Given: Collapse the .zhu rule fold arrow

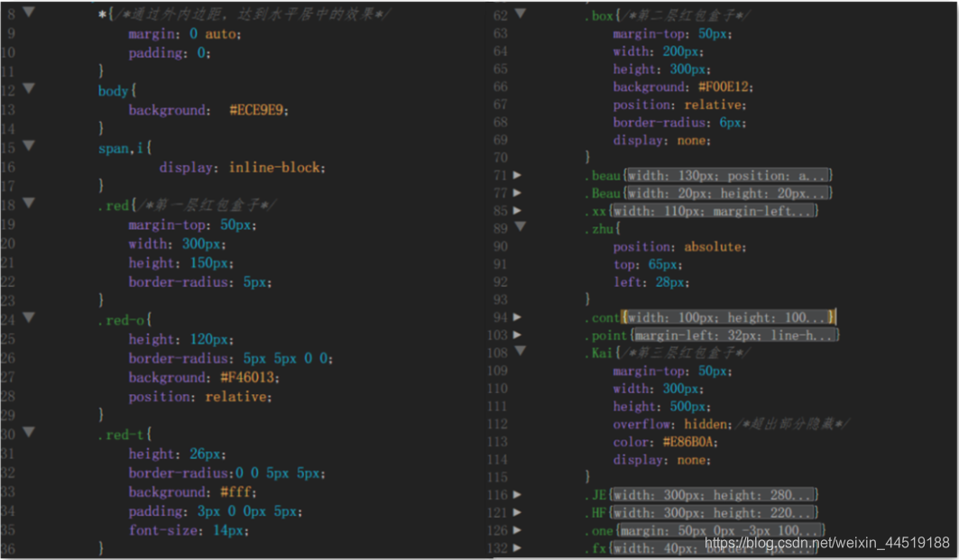Looking at the screenshot, I should 521,226.
